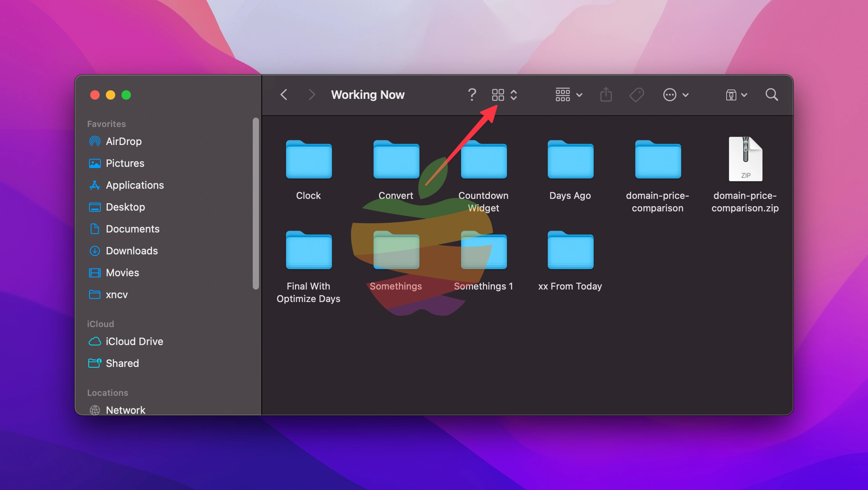Select the Convert folder icon
868x490 pixels.
tap(396, 159)
